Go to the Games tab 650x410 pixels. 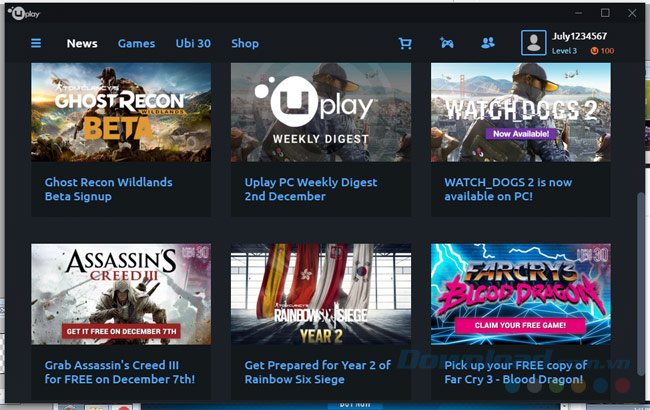[136, 43]
